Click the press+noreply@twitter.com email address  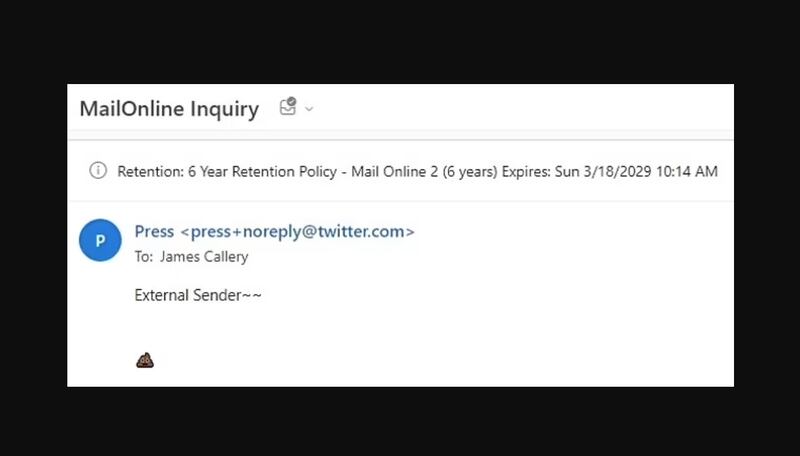[x=296, y=232]
